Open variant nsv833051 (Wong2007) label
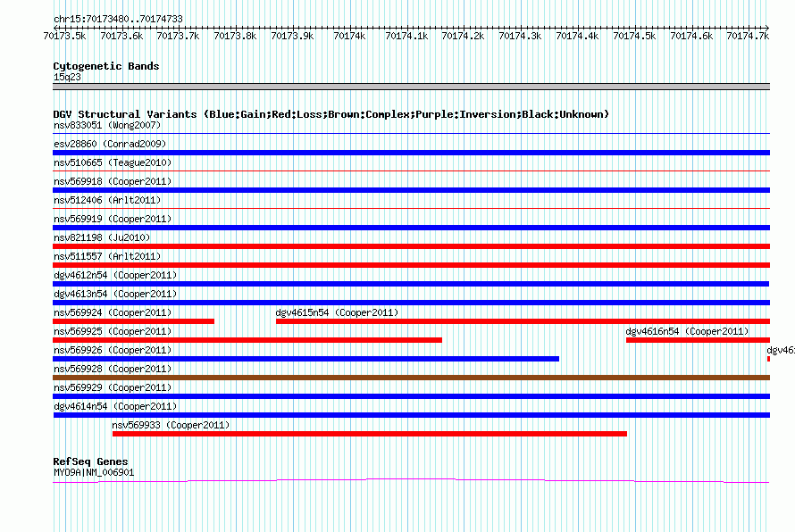Screen dimensions: 795x532 click(107, 125)
